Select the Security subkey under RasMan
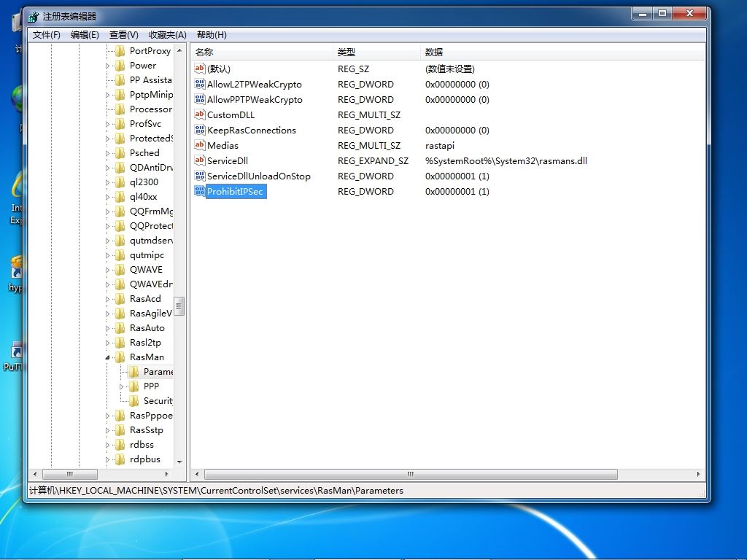Image resolution: width=747 pixels, height=560 pixels. (158, 401)
